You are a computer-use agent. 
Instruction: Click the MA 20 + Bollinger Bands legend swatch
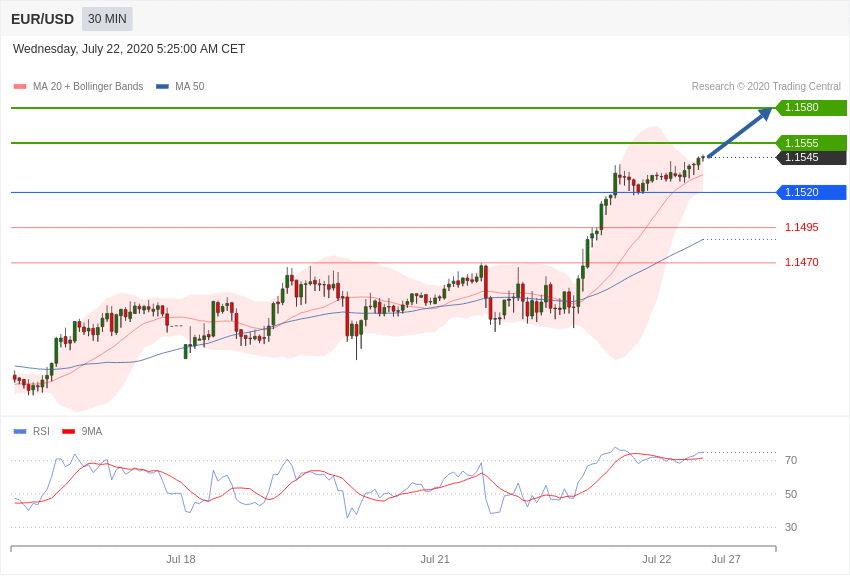point(20,87)
